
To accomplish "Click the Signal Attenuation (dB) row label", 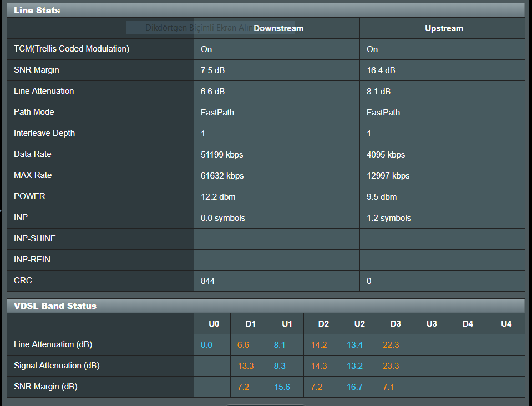I will pyautogui.click(x=57, y=366).
